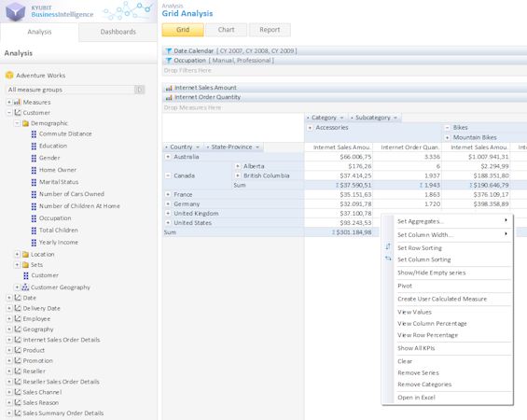Click the Set Row Sorting icon
Image resolution: width=527 pixels, height=420 pixels.
pyautogui.click(x=388, y=246)
